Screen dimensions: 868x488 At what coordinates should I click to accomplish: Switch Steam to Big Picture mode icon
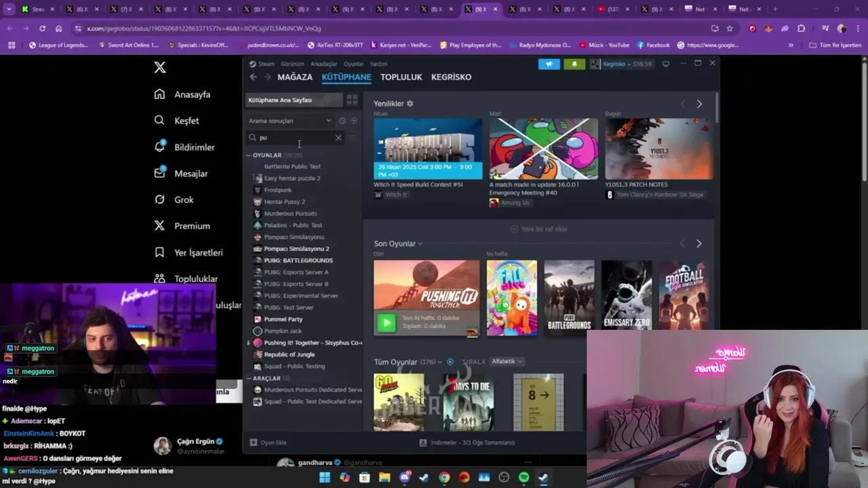(666, 64)
